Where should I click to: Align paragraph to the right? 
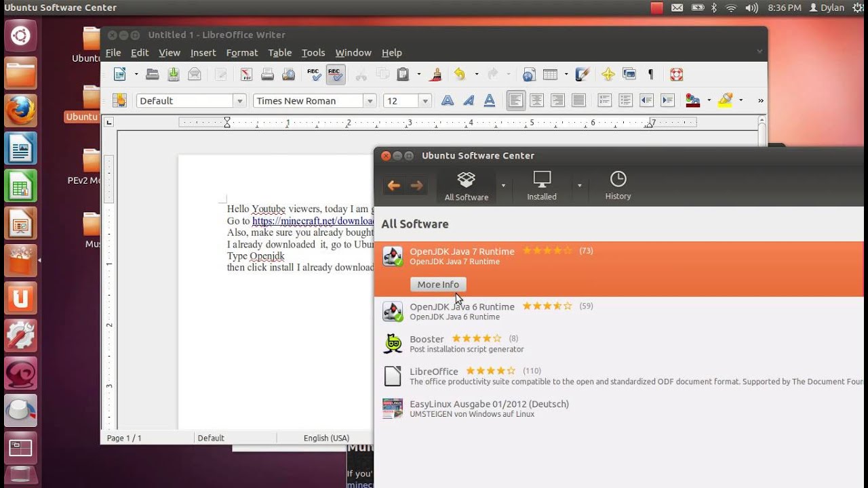click(557, 100)
